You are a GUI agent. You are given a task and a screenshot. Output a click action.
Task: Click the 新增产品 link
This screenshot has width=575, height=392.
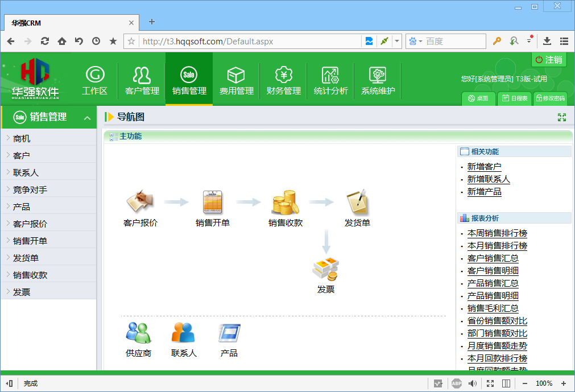(484, 192)
